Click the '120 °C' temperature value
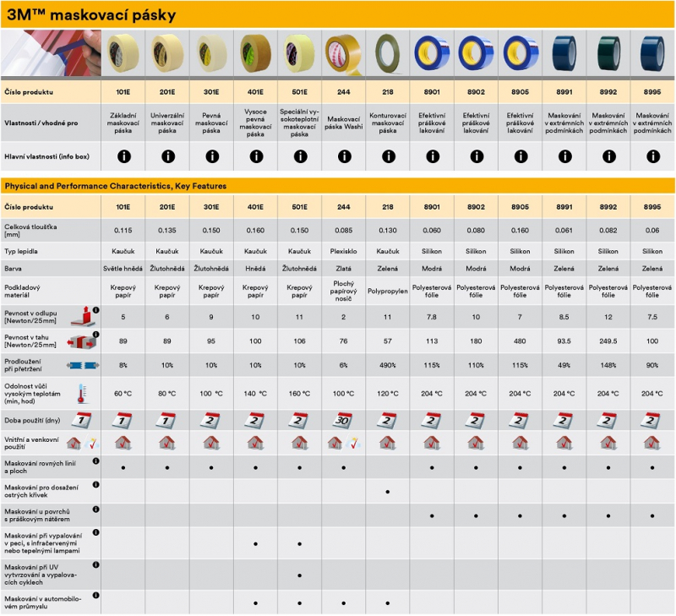Screen dimensions: 676x616 388,394
